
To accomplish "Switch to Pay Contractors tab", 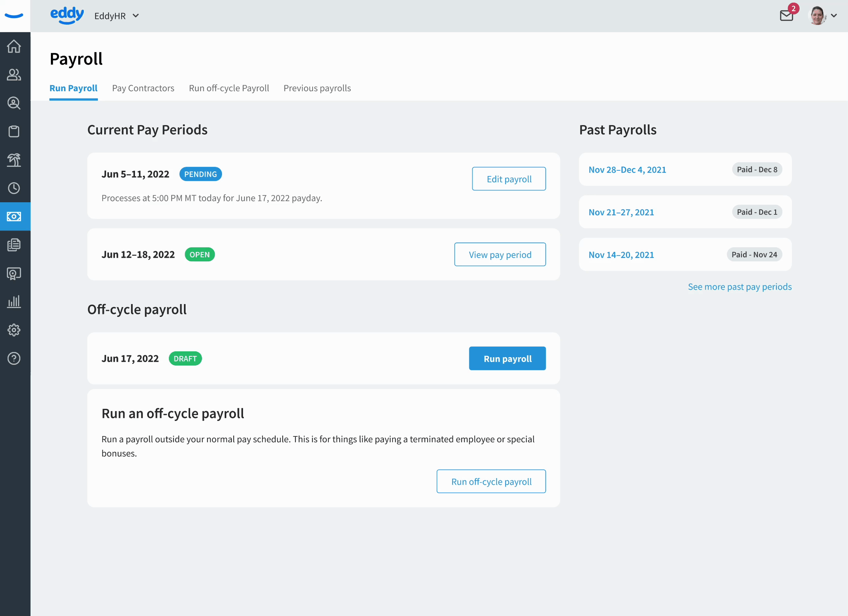I will (143, 88).
